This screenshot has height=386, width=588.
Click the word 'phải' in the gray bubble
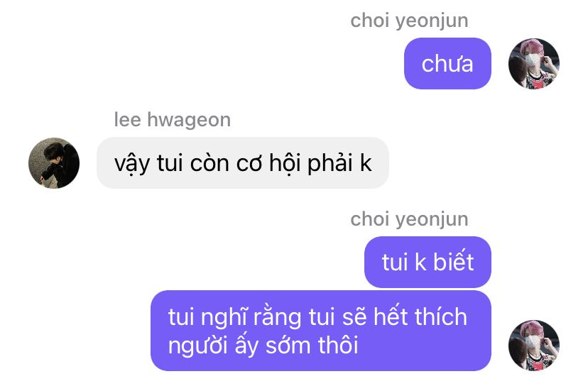click(330, 163)
